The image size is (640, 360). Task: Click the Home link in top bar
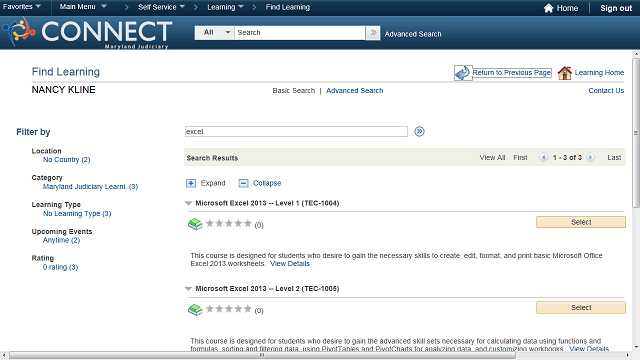(567, 8)
